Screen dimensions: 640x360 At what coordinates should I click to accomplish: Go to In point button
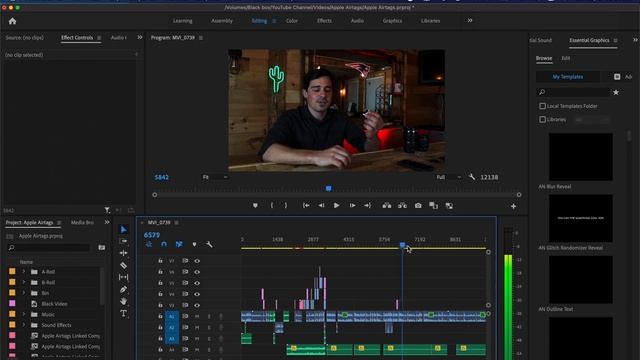coord(306,206)
